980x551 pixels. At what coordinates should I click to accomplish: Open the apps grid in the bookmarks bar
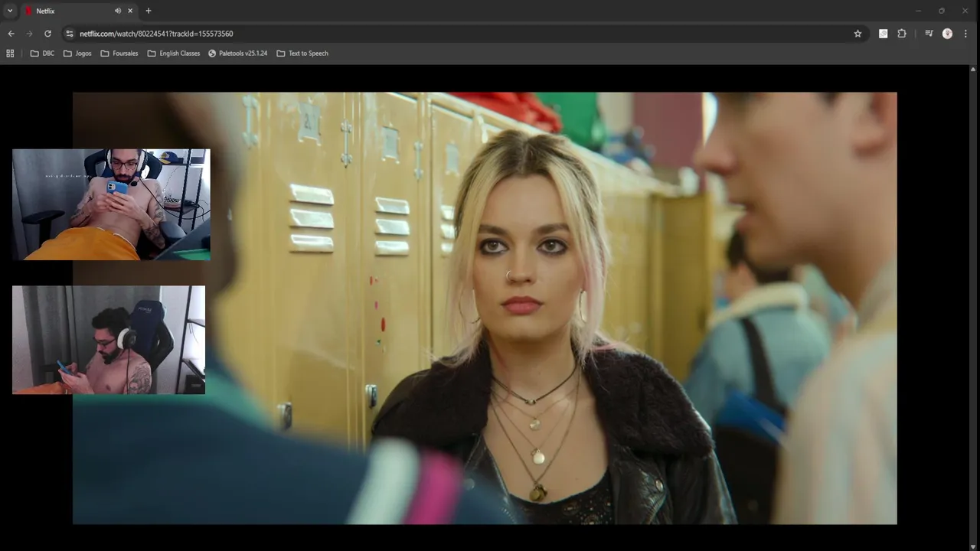tap(10, 54)
